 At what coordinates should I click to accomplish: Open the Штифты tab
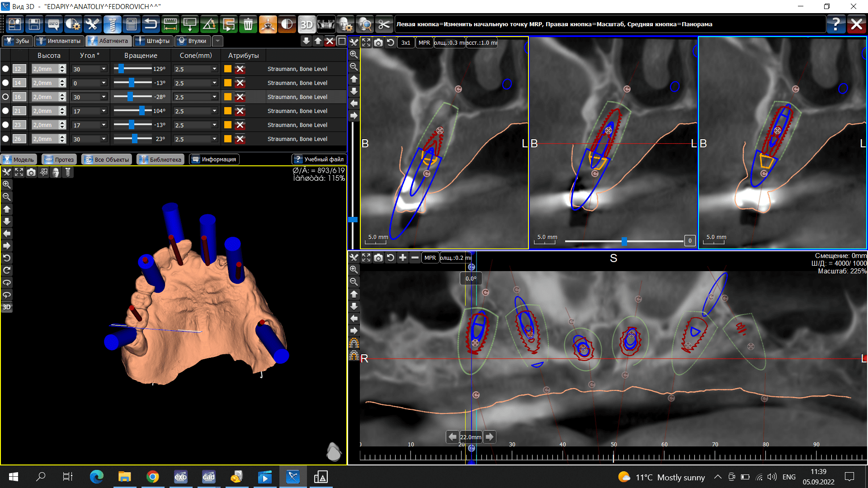(x=153, y=41)
